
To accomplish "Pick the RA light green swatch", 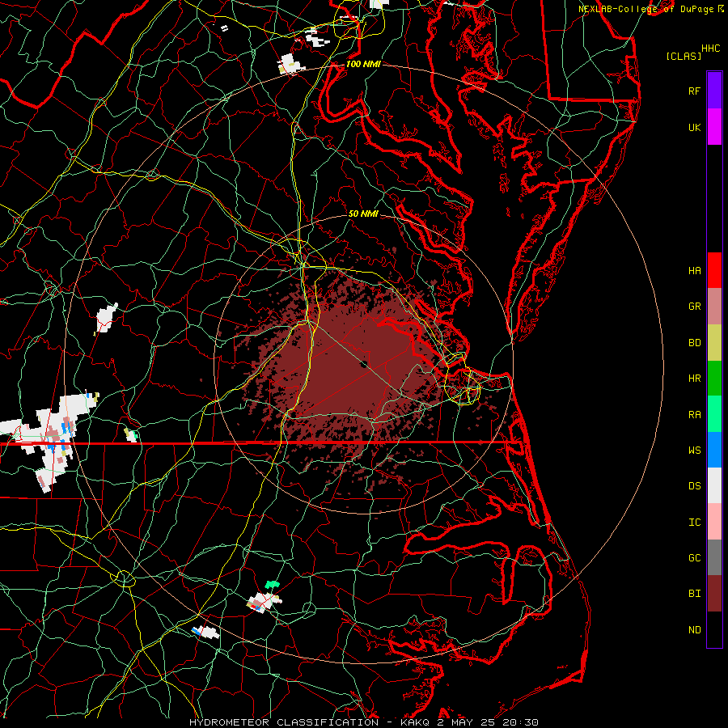I will [714, 414].
